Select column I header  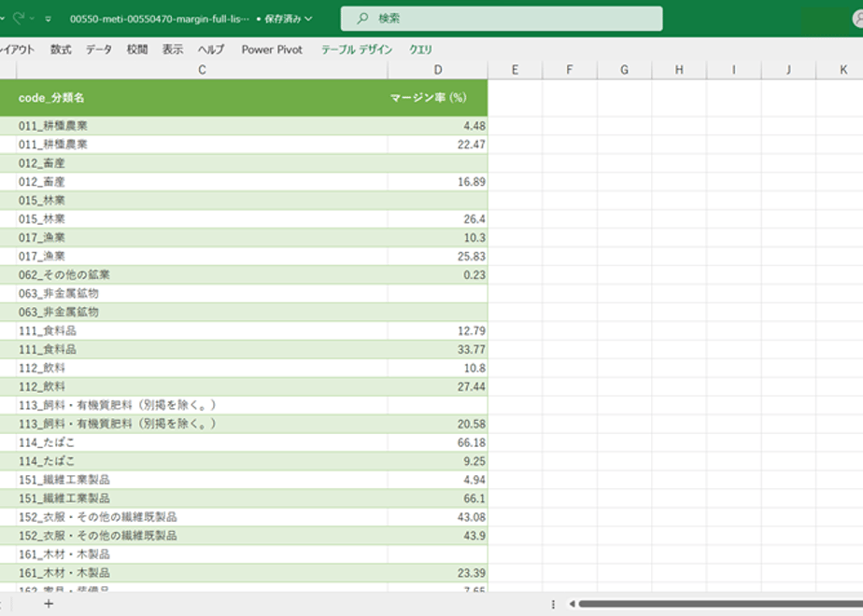734,70
